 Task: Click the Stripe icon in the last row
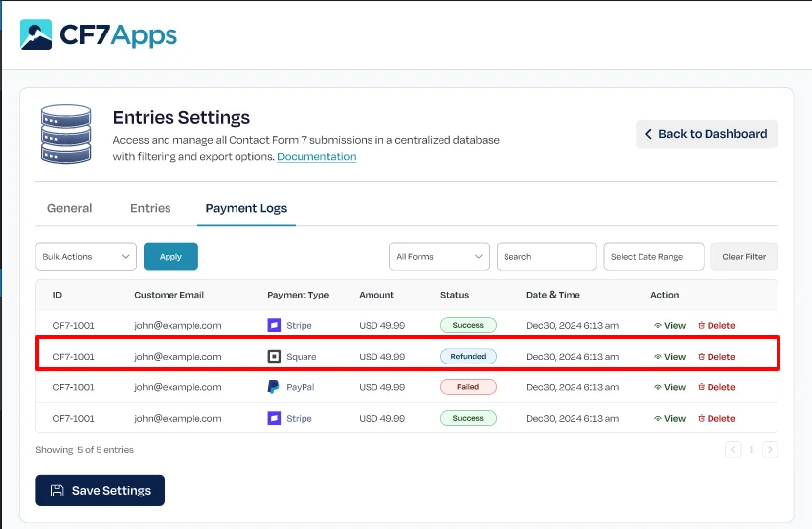pyautogui.click(x=274, y=418)
